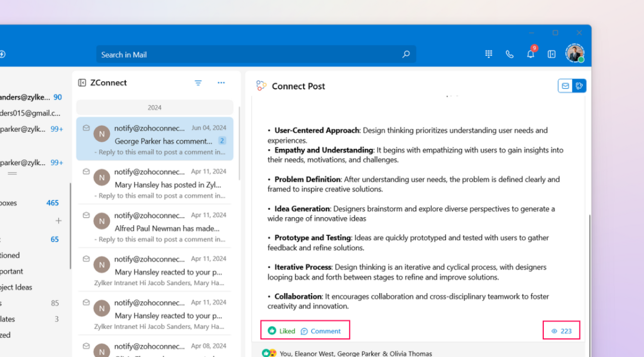Open the sidebar folder with count 465

coord(30,203)
